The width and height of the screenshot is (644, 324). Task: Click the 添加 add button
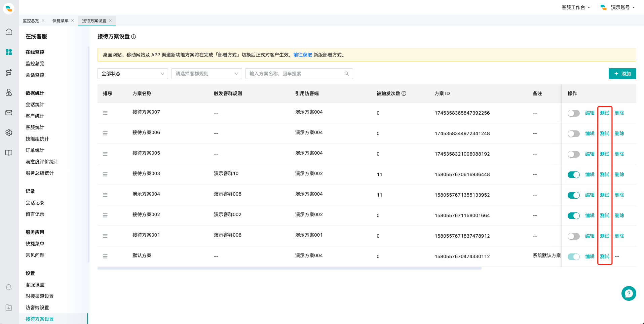coord(622,74)
